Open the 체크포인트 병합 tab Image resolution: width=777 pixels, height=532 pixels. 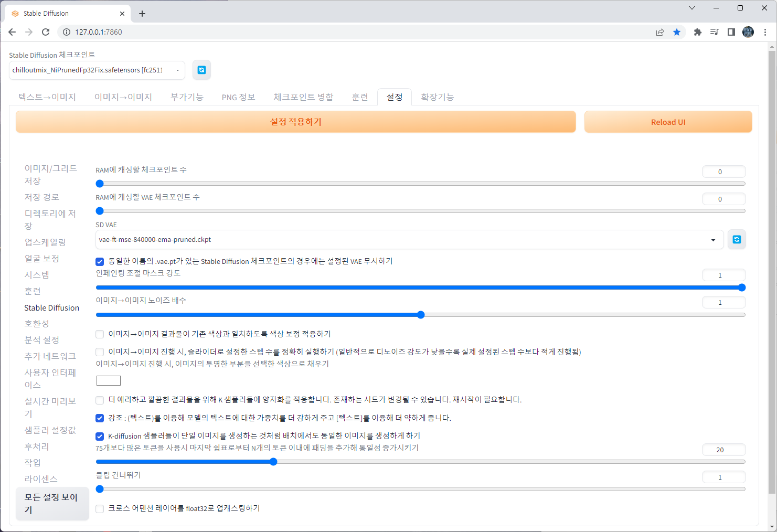303,97
